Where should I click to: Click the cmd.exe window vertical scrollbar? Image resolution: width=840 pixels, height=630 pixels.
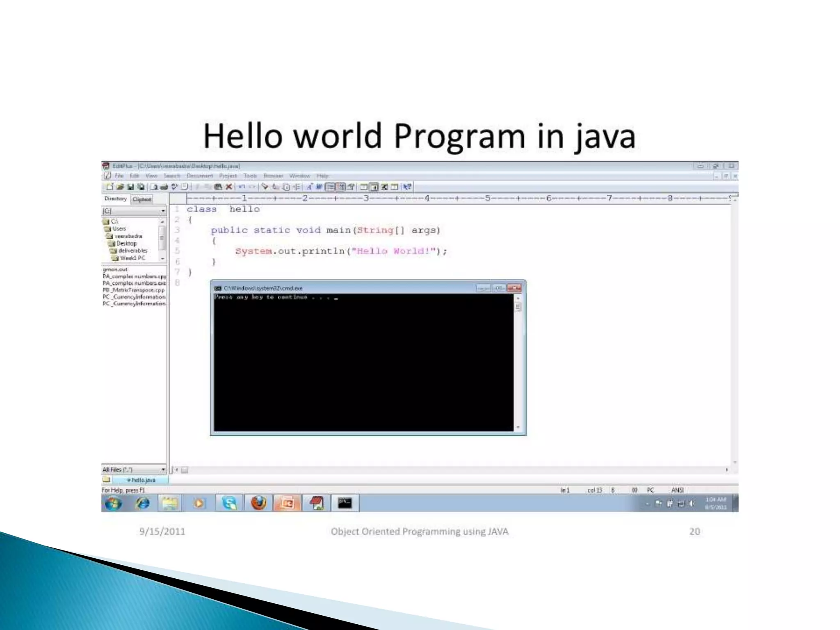coord(518,361)
